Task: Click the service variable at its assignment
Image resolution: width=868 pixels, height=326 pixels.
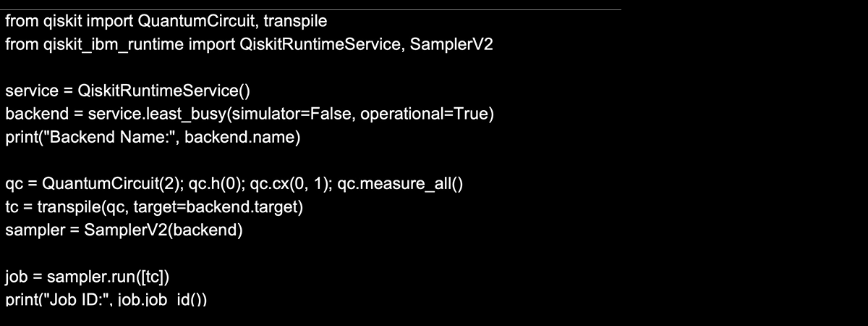Action: click(30, 91)
